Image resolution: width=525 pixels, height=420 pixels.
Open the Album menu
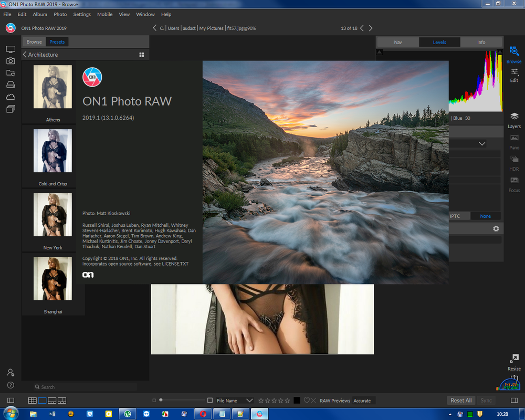[x=40, y=14]
